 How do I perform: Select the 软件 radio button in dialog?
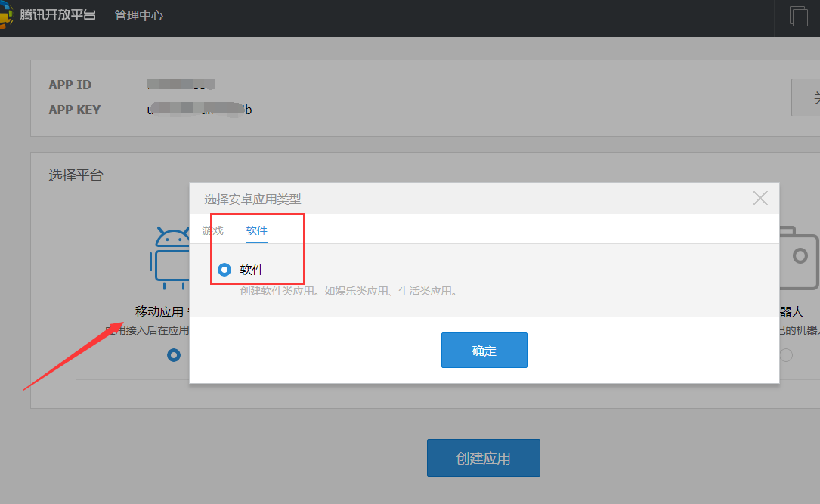pos(224,270)
